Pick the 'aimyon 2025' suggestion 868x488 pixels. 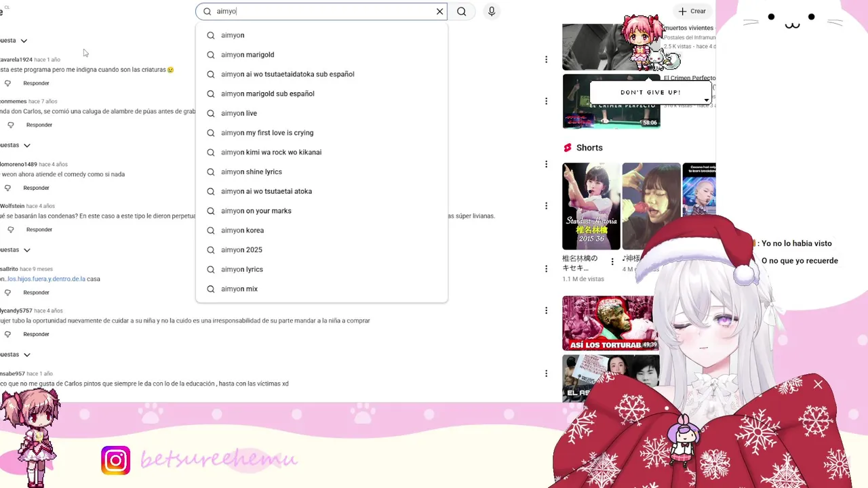tap(321, 250)
